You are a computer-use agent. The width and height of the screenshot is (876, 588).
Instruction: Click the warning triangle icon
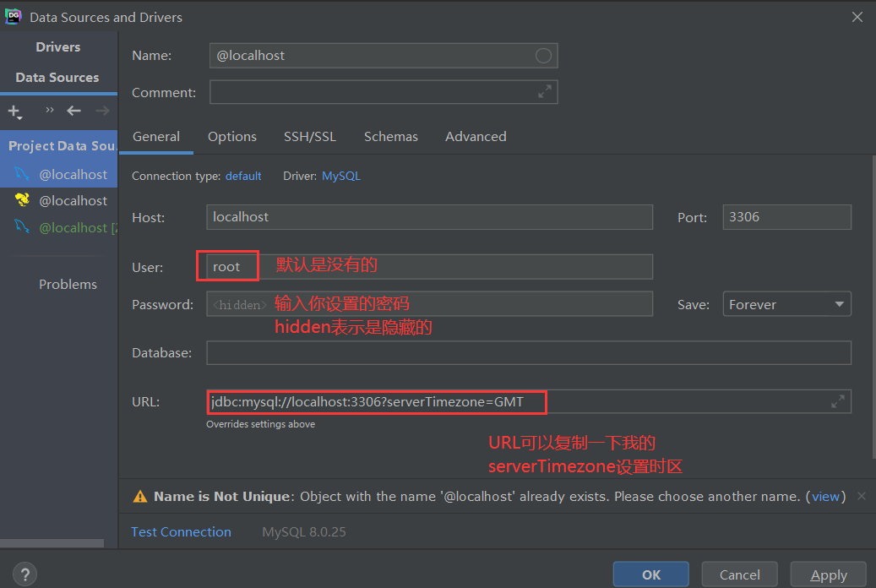pos(140,497)
